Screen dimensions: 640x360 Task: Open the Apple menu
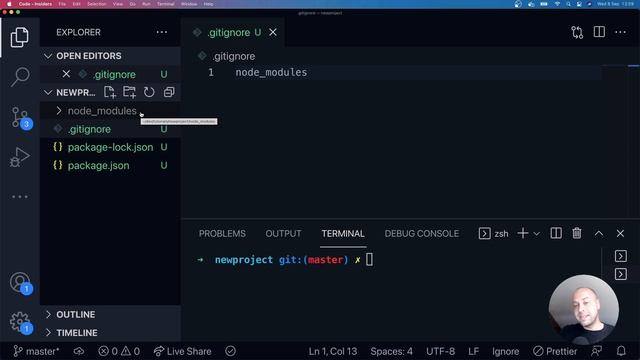point(9,4)
